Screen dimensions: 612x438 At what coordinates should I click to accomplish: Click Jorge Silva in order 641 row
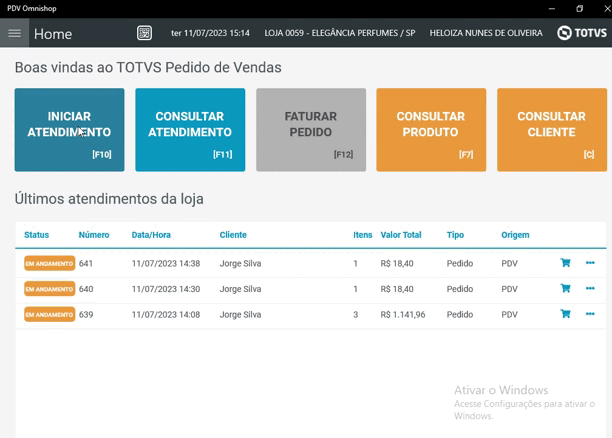point(240,264)
